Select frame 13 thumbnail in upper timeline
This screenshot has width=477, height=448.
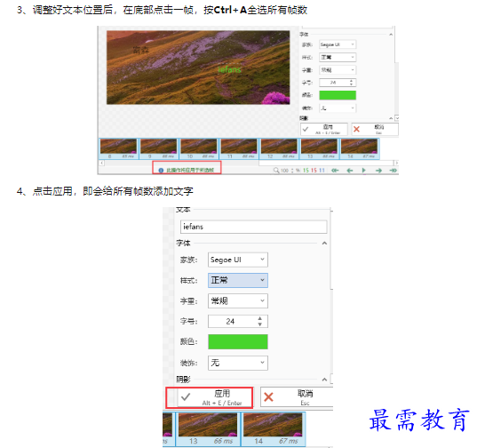[x=319, y=148]
